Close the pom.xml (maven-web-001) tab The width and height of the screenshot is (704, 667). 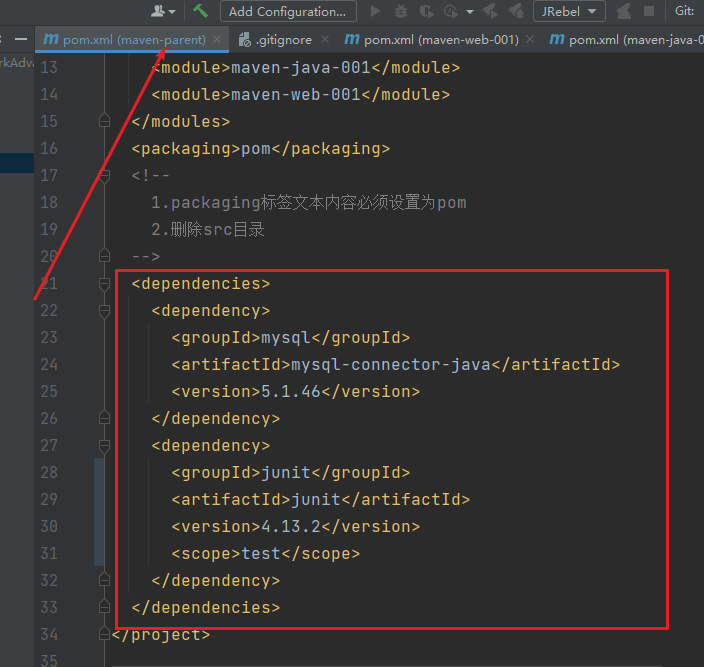530,39
